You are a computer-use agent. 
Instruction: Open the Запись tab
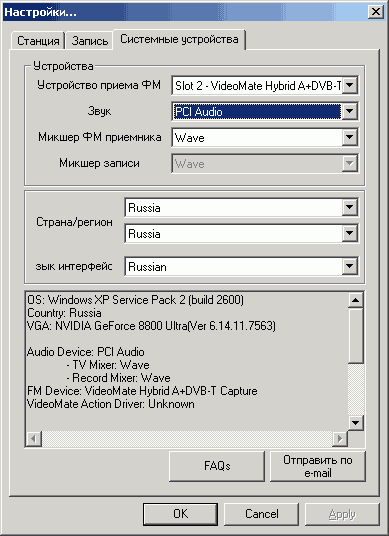[90, 41]
